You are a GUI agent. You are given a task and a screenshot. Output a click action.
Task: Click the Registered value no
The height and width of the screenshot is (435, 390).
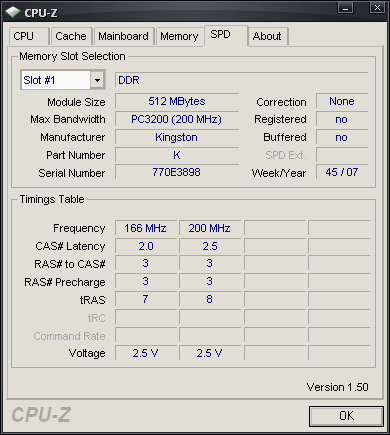(342, 119)
